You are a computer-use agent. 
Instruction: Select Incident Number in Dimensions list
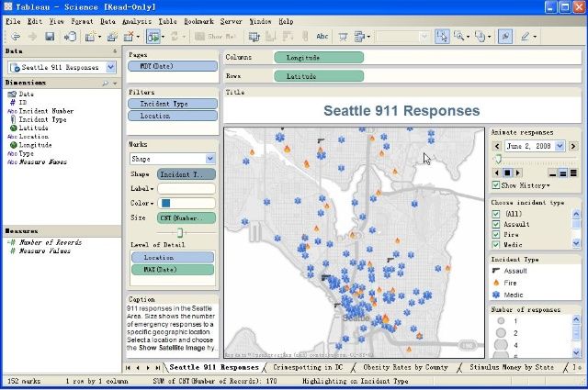46,111
